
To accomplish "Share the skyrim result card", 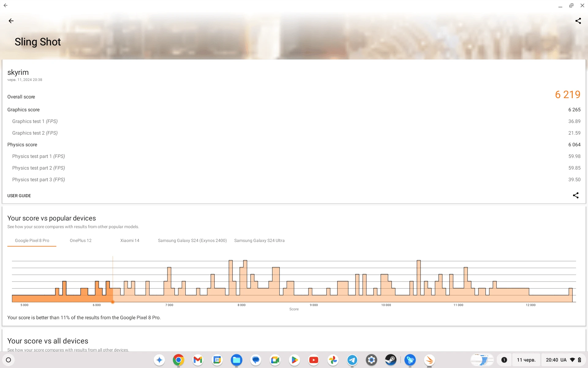I will click(x=576, y=195).
